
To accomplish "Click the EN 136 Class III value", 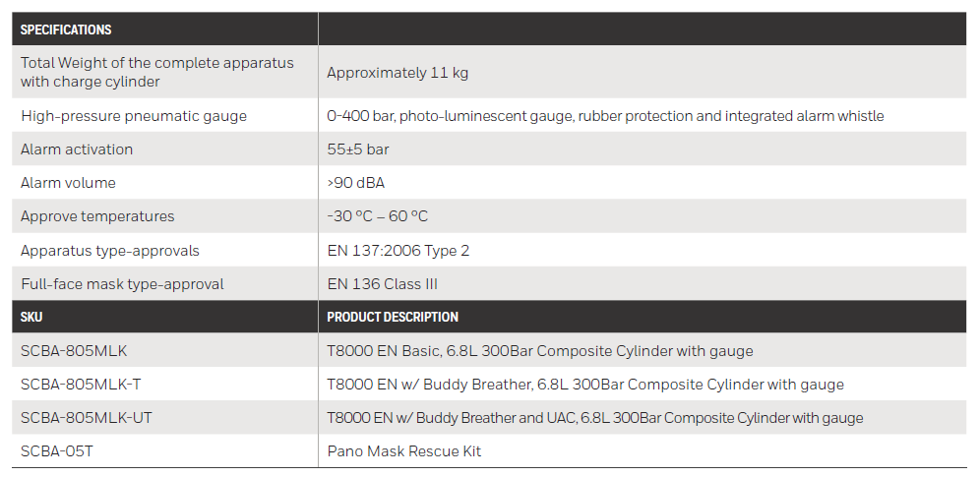I will tap(382, 284).
